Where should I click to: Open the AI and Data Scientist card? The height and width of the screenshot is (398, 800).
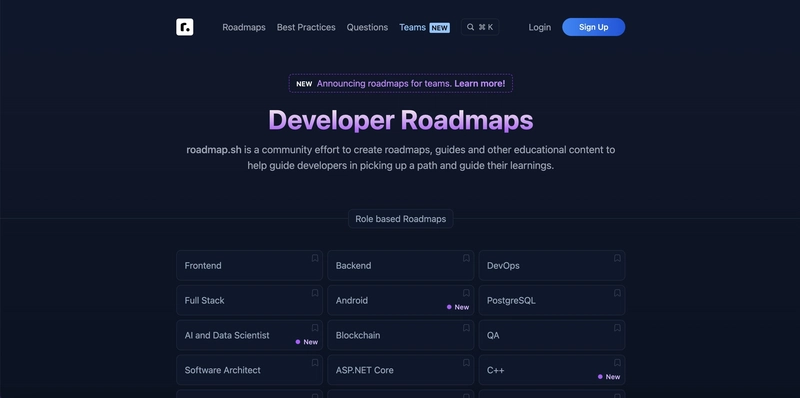click(249, 335)
